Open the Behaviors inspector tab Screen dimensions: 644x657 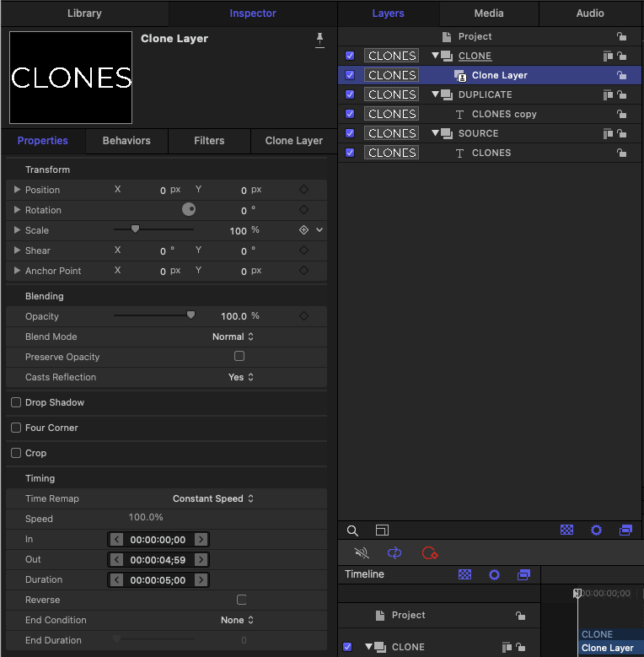click(x=126, y=141)
